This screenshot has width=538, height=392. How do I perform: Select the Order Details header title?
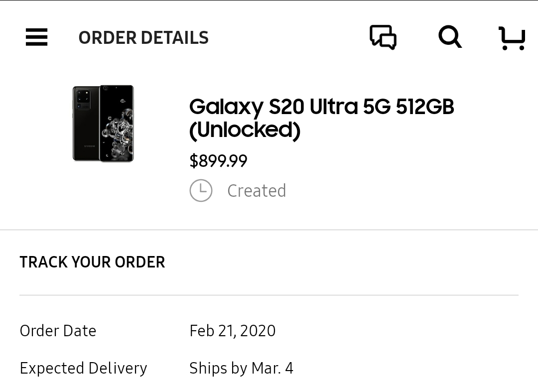tap(143, 38)
